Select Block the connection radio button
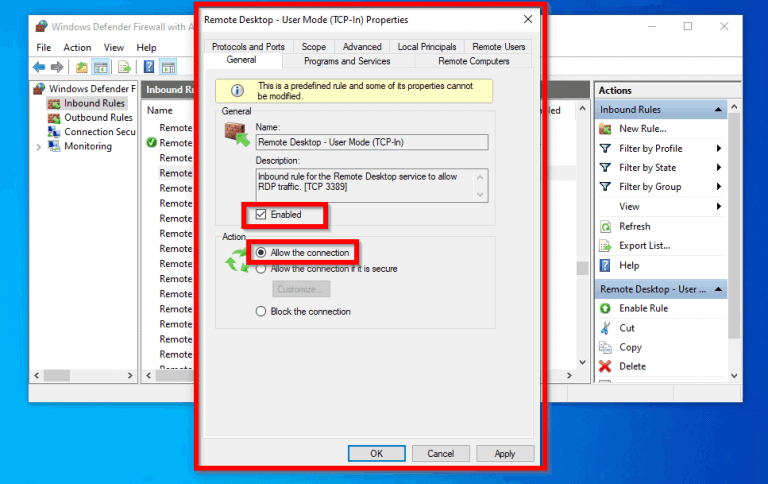 tap(262, 311)
